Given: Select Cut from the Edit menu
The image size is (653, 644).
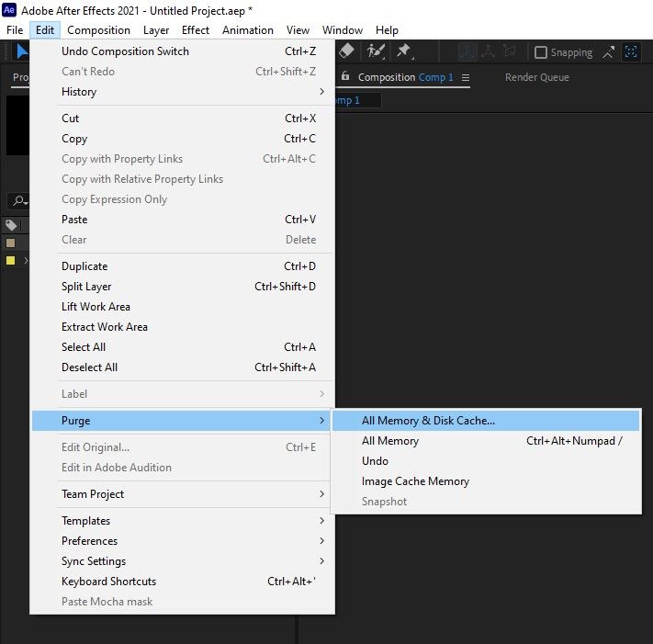Looking at the screenshot, I should [x=183, y=119].
